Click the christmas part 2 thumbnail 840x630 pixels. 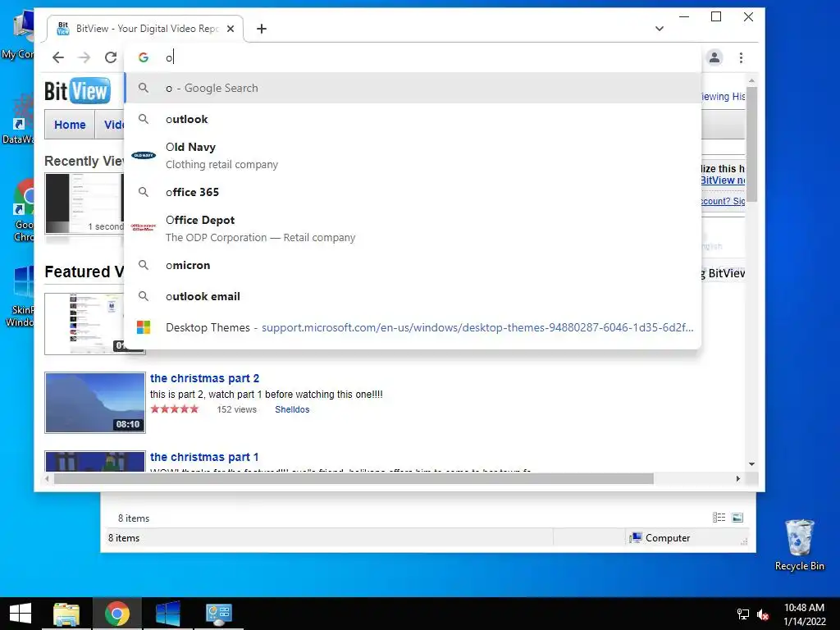tap(95, 402)
